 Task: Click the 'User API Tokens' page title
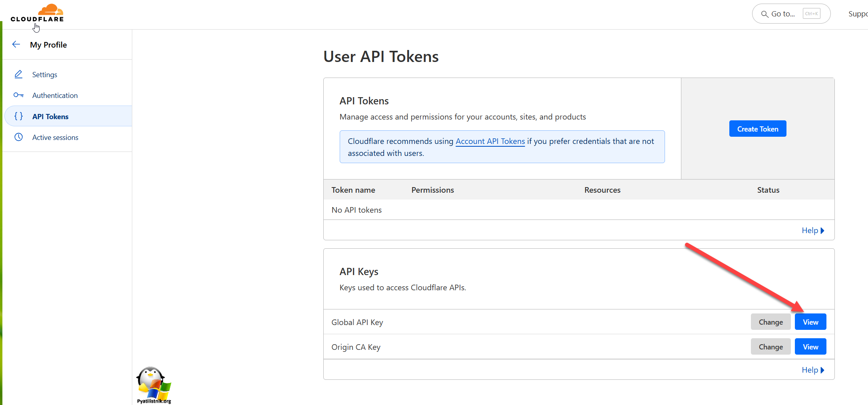click(381, 56)
